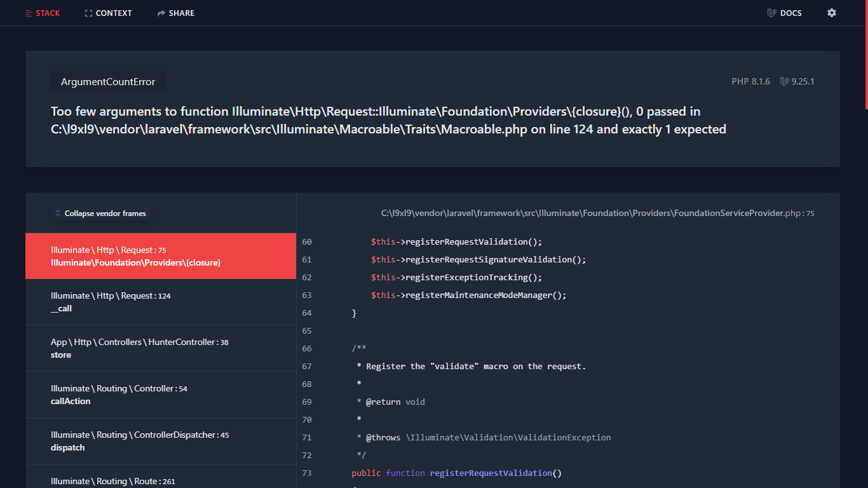This screenshot has height=488, width=868.
Task: Select the HunterController:38 store frame
Action: click(161, 348)
